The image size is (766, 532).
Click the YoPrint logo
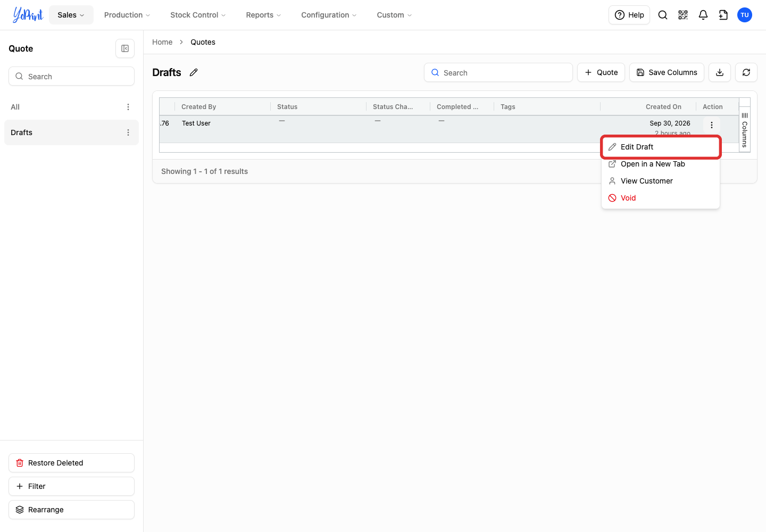[x=28, y=15]
